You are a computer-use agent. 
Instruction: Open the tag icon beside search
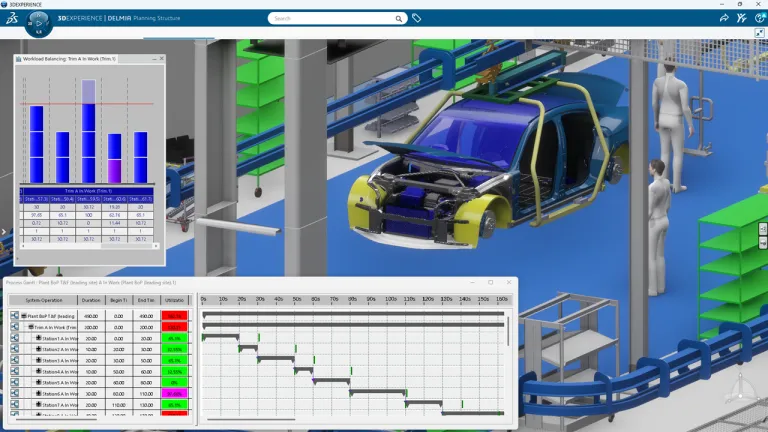417,18
